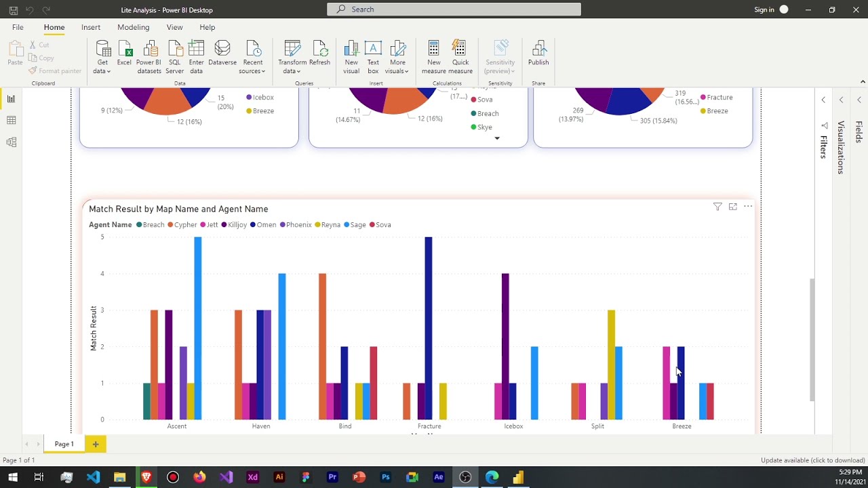Click the More visuals icon
868x488 pixels.
point(397,48)
